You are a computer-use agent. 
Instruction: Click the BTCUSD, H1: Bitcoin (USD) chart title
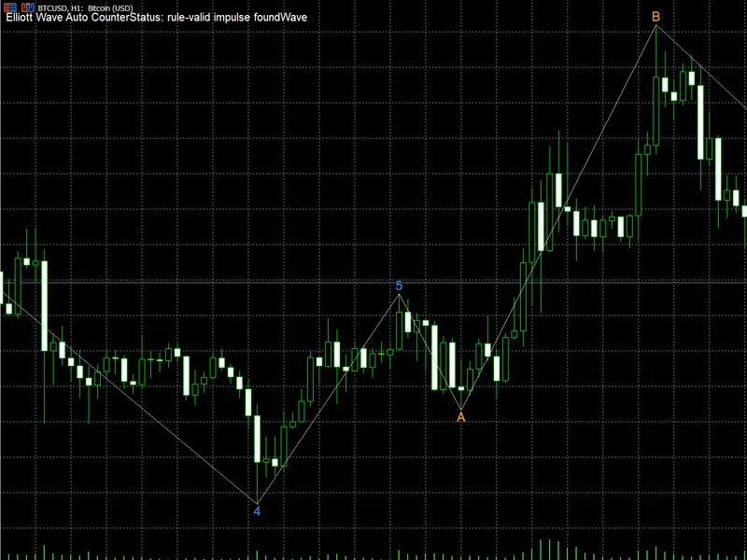pyautogui.click(x=85, y=8)
